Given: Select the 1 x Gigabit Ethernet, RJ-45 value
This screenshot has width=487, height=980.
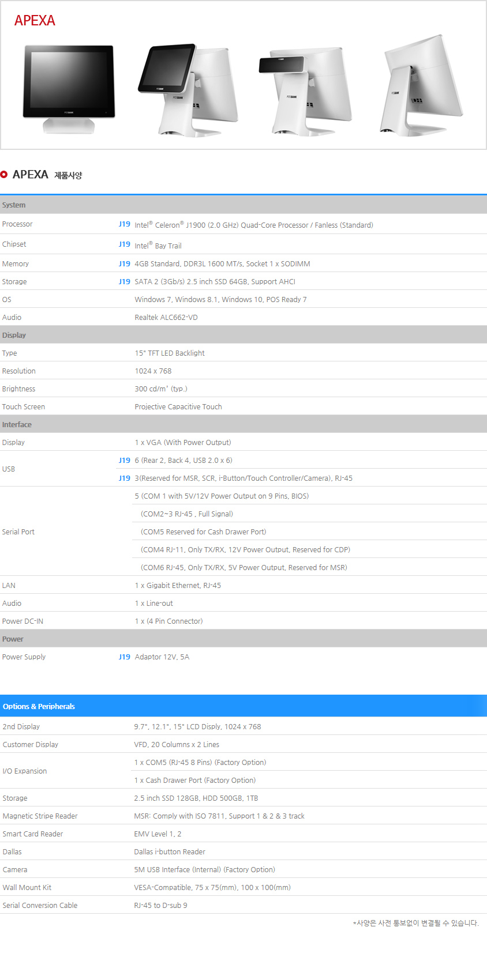Looking at the screenshot, I should pyautogui.click(x=178, y=586).
